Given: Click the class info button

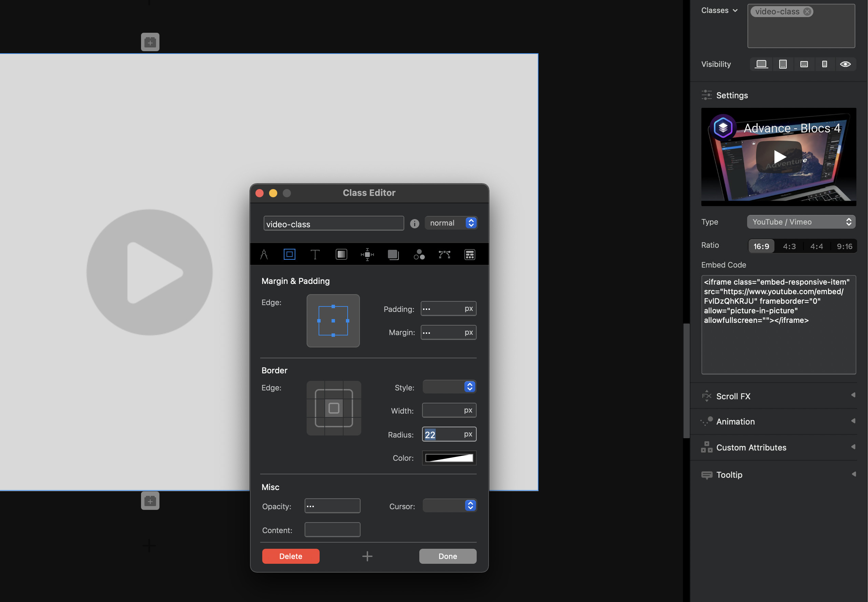Looking at the screenshot, I should pyautogui.click(x=415, y=224).
